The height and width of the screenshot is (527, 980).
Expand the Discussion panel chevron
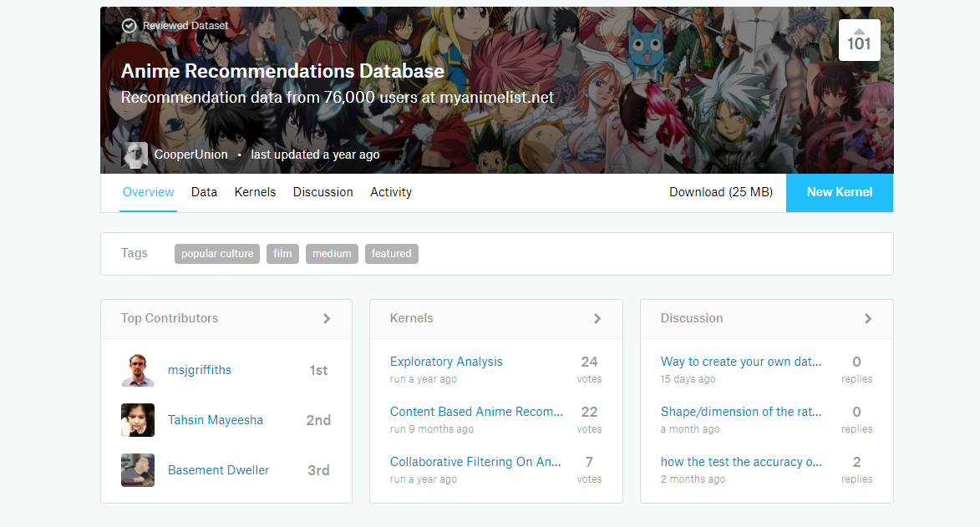[x=867, y=319]
